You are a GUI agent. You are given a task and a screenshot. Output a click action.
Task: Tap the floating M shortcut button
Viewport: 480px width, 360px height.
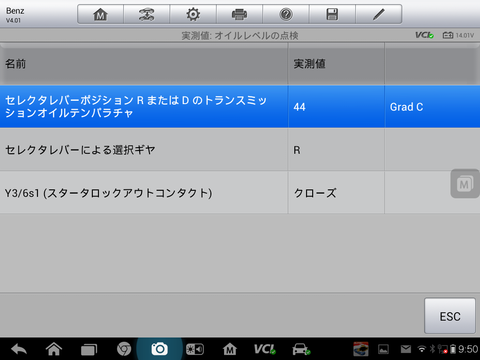point(465,184)
